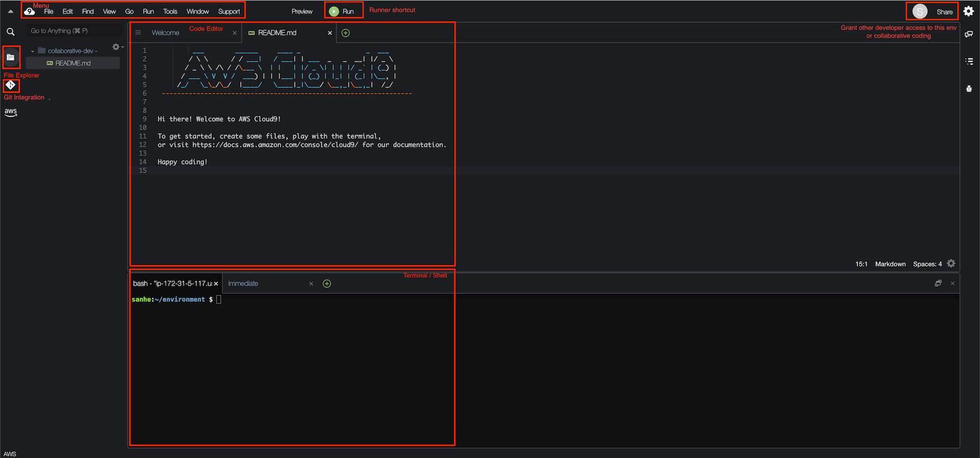The image size is (980, 458).
Task: Click line number 15 in the gutter
Action: [x=142, y=170]
